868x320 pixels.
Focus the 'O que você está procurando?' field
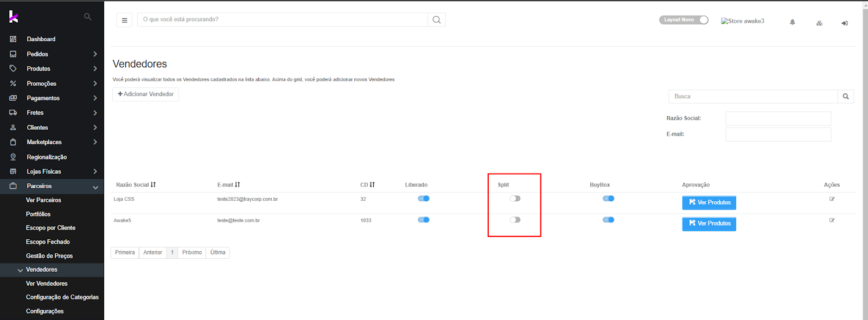click(x=283, y=20)
